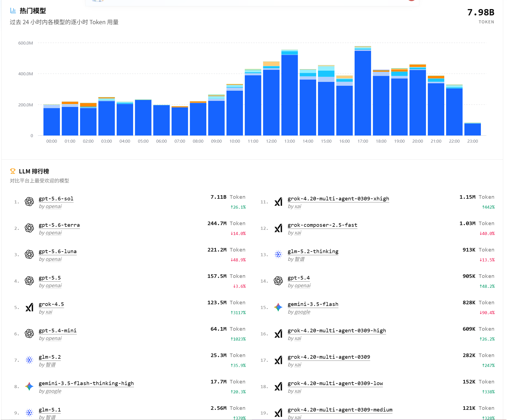Screen dimensions: 507x420
Task: Open the gpt-5.6-luna model link
Action: point(58,252)
